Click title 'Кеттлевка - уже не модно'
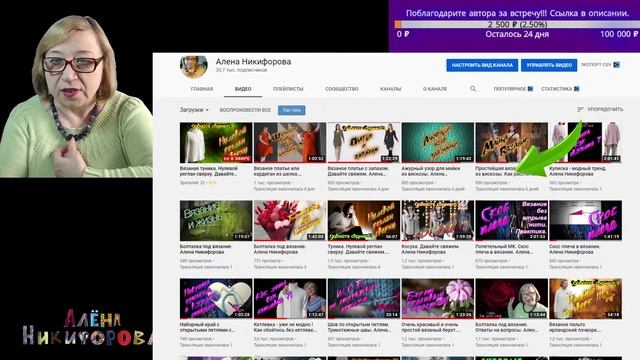Viewport: 640px width, 360px height. [285, 327]
